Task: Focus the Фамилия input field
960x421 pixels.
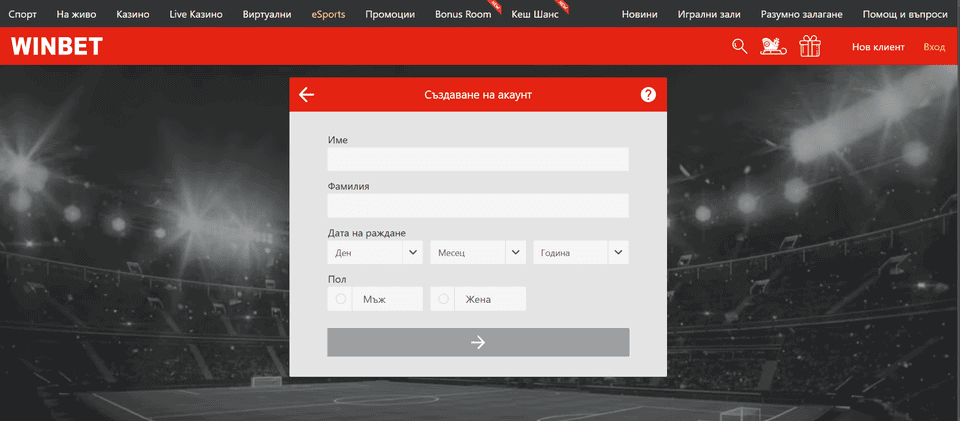Action: [478, 206]
